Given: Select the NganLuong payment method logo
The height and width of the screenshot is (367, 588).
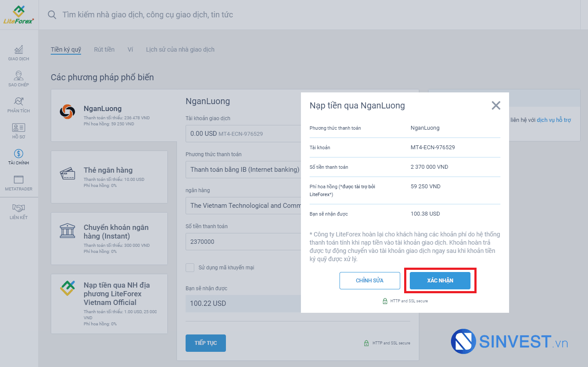Looking at the screenshot, I should (67, 112).
